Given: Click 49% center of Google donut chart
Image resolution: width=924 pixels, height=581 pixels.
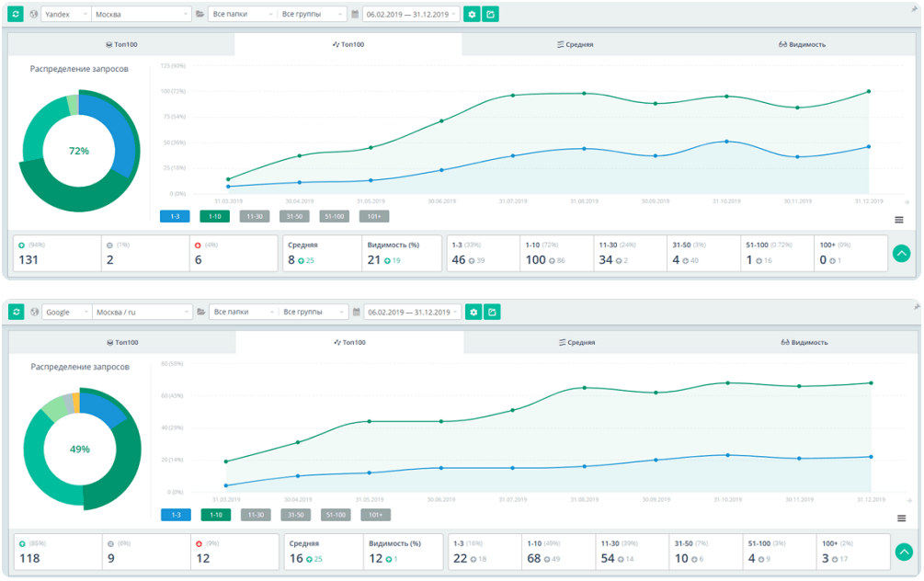Looking at the screenshot, I should click(x=80, y=449).
